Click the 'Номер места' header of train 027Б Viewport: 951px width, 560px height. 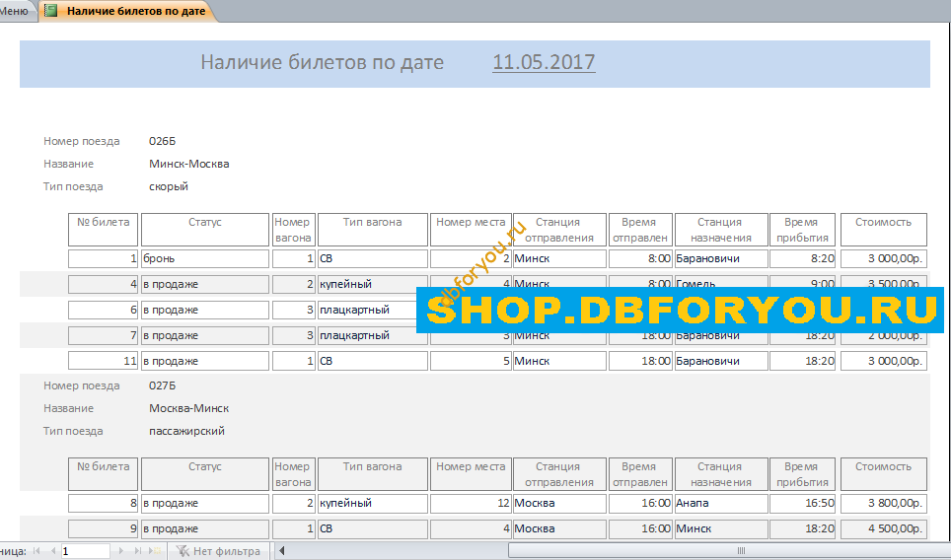471,473
